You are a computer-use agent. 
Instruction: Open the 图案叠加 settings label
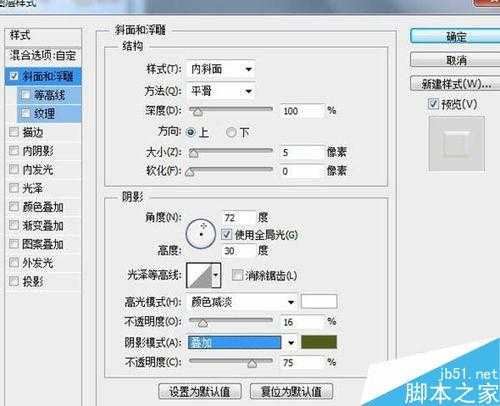[x=43, y=244]
